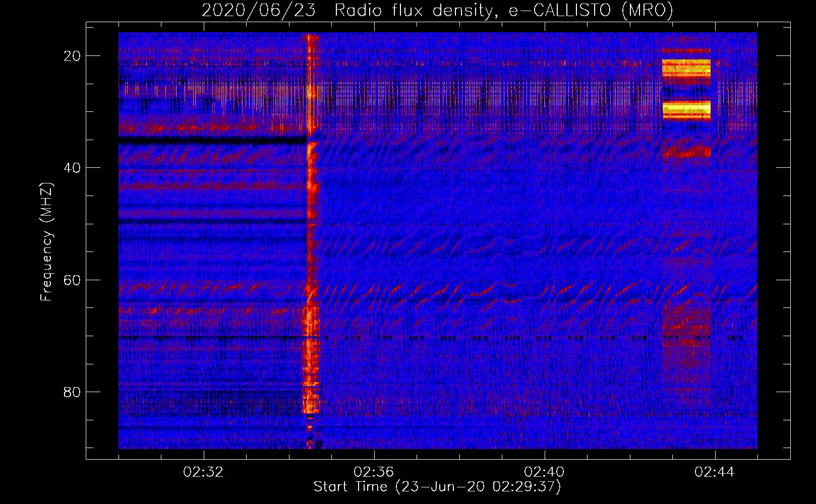Click the 20 MHz frequency tick label

[x=73, y=56]
